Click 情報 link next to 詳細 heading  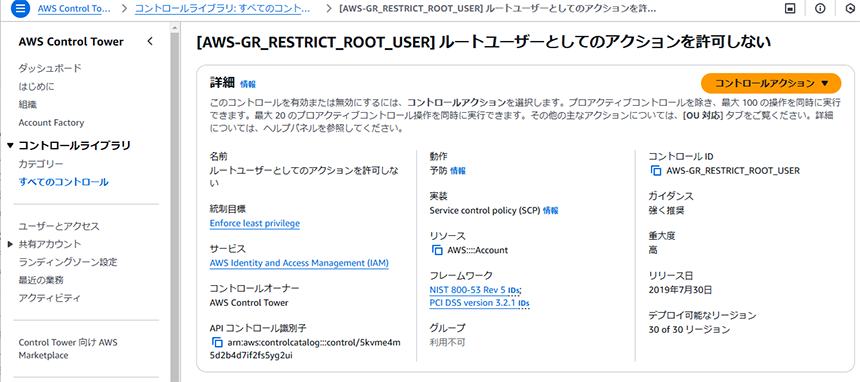pyautogui.click(x=248, y=85)
